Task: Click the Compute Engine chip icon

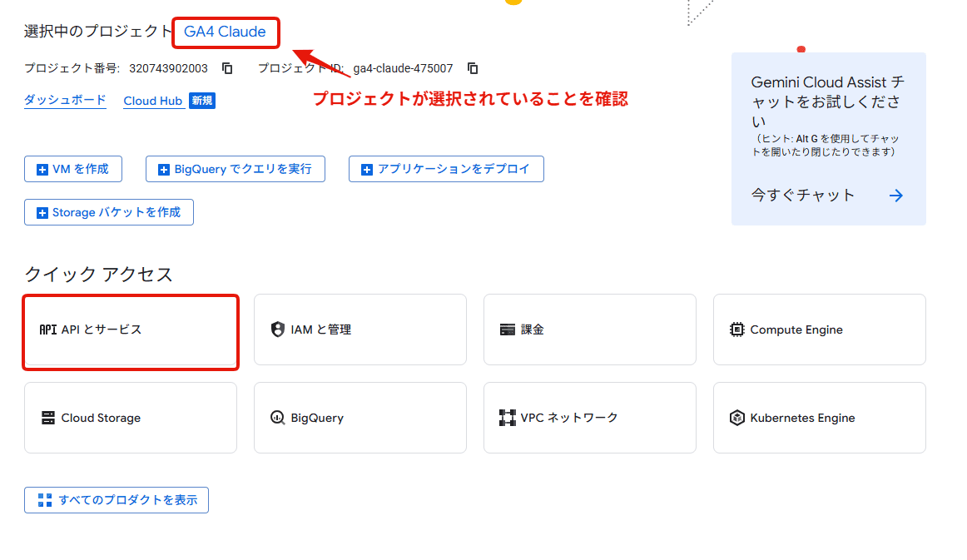Action: [x=737, y=330]
